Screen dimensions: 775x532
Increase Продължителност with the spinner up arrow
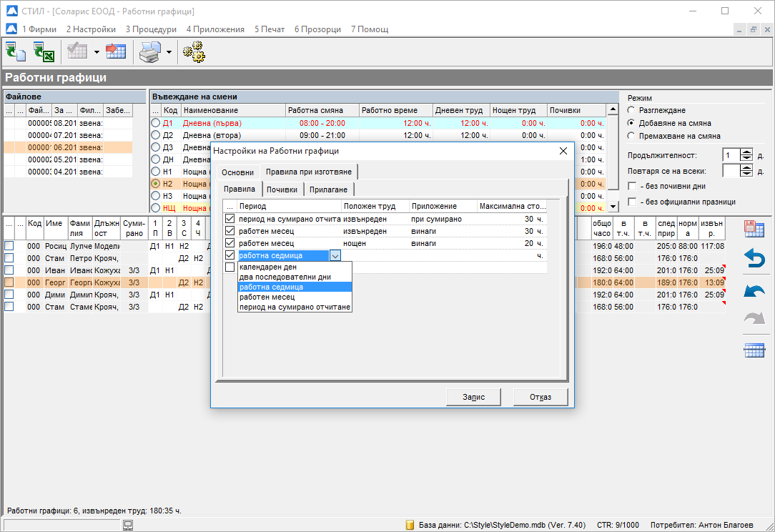746,152
